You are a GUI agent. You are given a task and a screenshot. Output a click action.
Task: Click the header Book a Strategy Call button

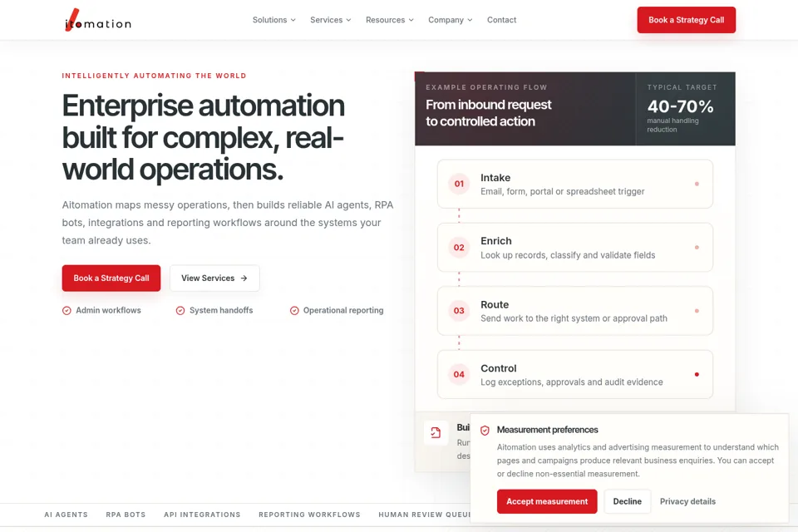[x=686, y=20]
